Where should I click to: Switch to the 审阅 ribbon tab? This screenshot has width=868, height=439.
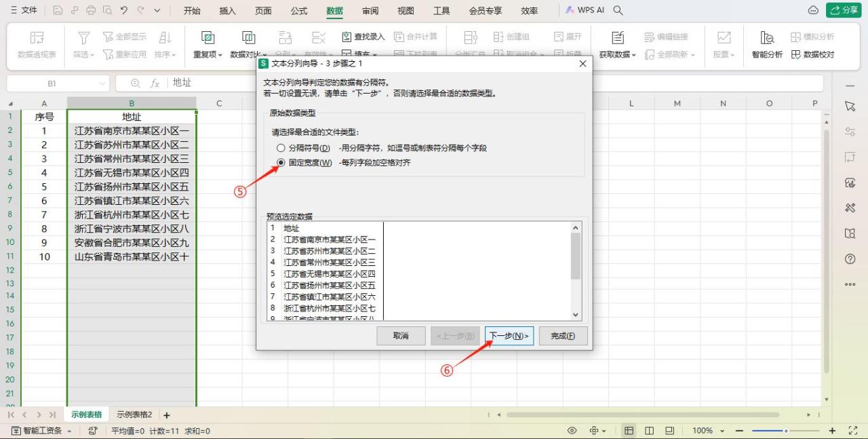[x=370, y=11]
